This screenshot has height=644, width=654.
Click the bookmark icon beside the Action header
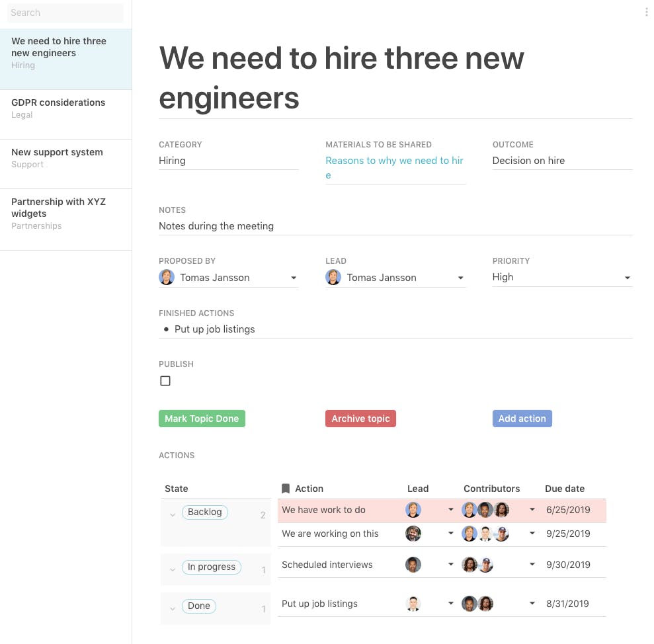pos(286,489)
